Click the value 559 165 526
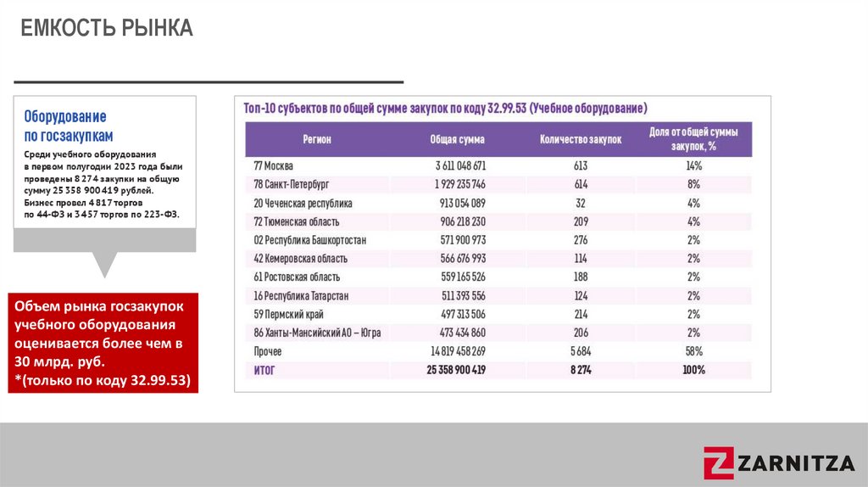 click(x=464, y=277)
